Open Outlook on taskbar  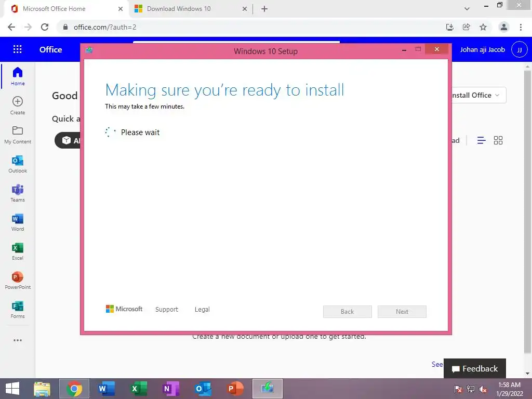click(x=203, y=389)
